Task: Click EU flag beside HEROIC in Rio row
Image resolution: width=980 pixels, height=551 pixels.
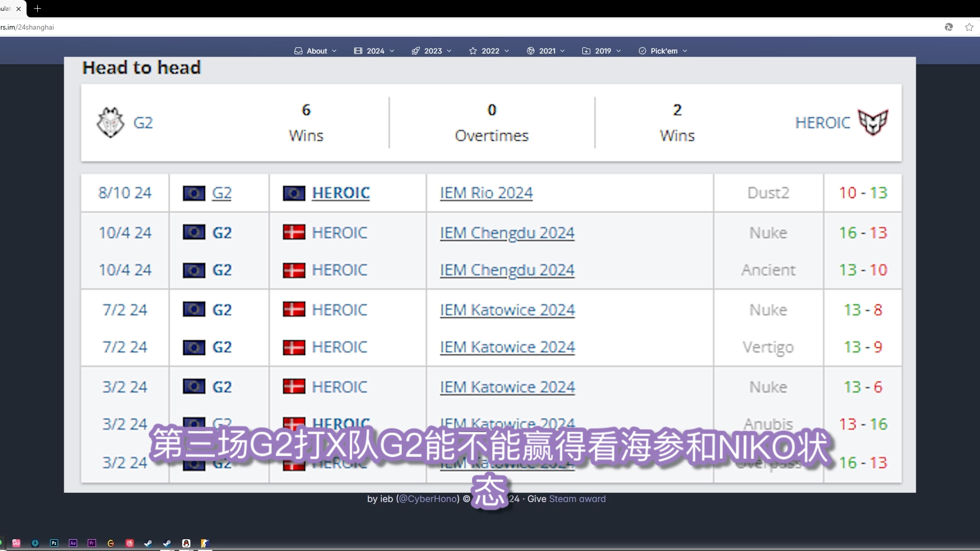Action: pyautogui.click(x=294, y=193)
